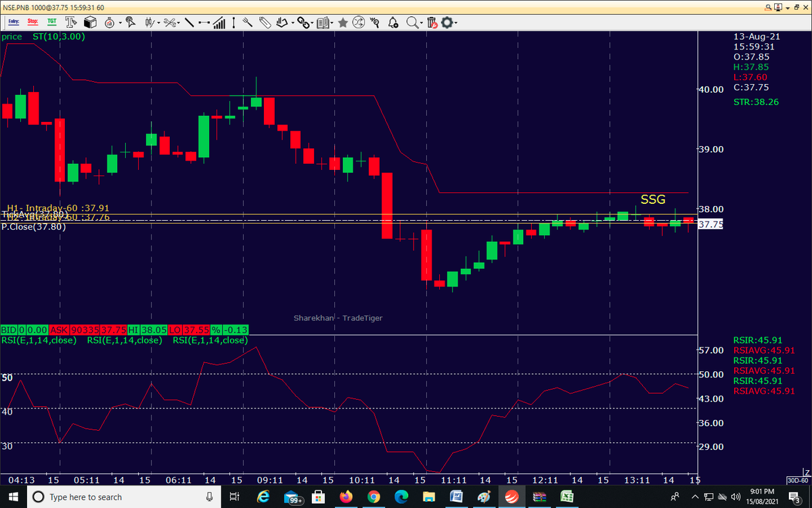Viewport: 812px width, 508px height.
Task: Click the HI 38.05 value cell
Action: pos(154,329)
